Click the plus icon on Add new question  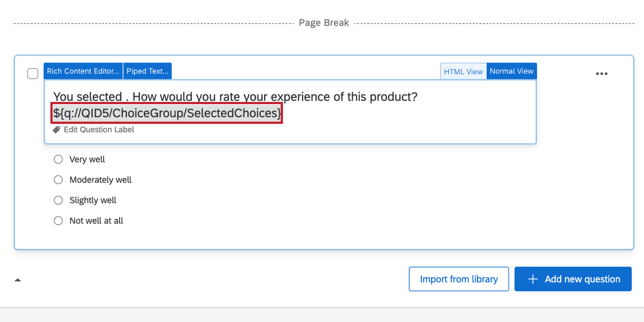pyautogui.click(x=533, y=279)
